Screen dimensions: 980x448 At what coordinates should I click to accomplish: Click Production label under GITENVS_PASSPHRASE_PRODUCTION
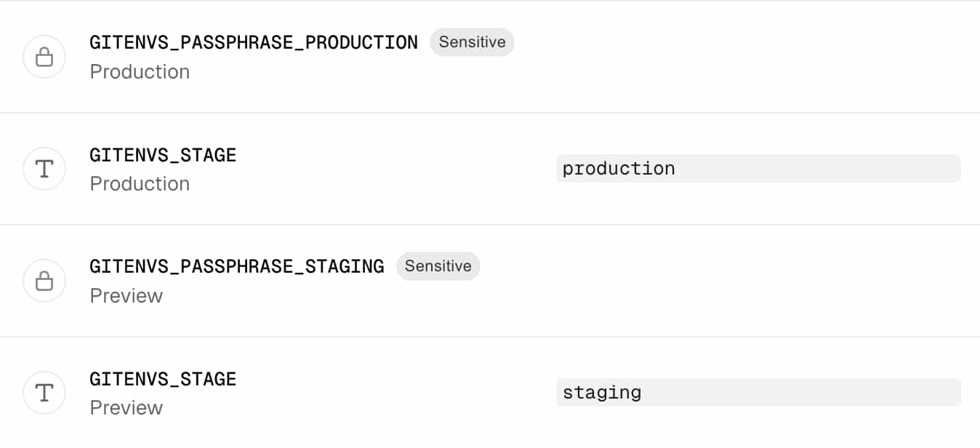coord(140,72)
